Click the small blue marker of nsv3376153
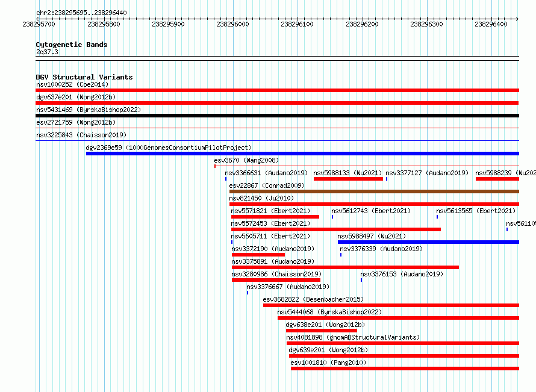Screen dimensions: 536x392 tap(361, 280)
